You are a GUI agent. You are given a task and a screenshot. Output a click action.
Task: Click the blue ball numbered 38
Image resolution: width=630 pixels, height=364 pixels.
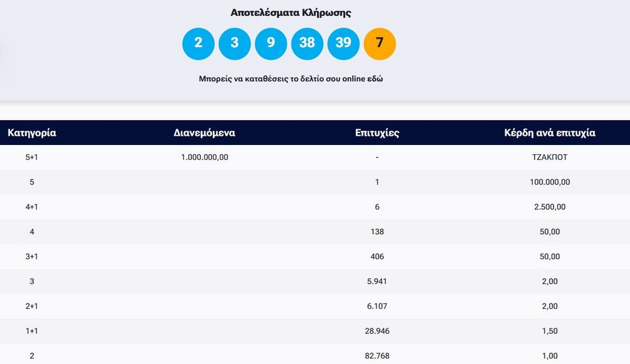[x=307, y=43]
